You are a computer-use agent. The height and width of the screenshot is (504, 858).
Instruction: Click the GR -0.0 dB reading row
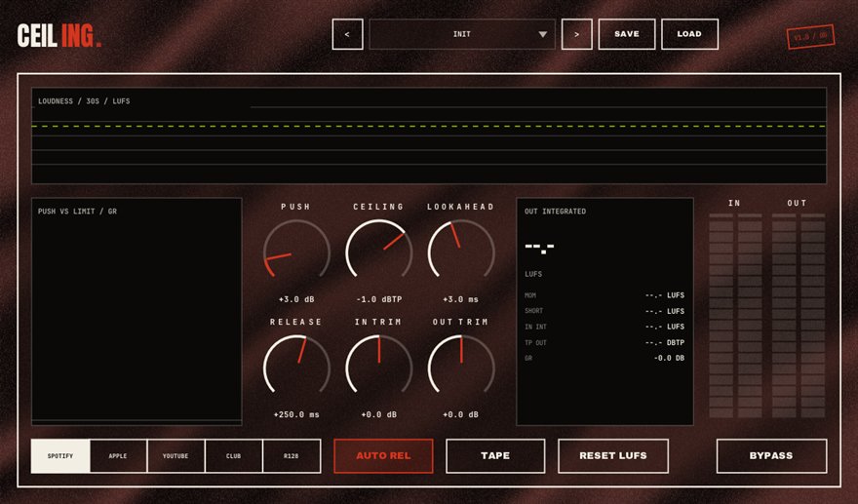604,358
